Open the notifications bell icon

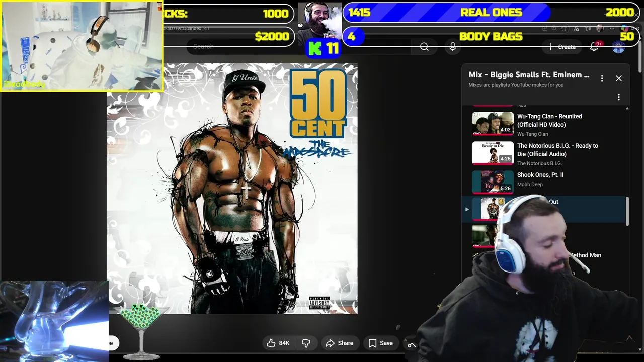point(594,47)
